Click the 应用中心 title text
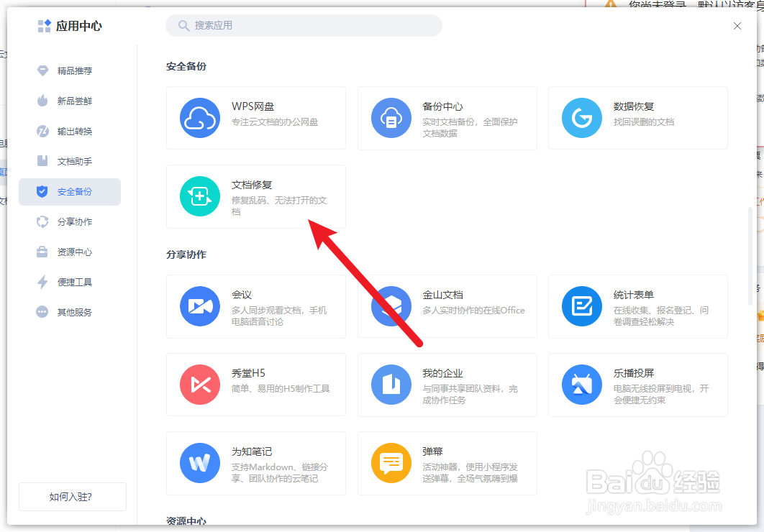 79,26
